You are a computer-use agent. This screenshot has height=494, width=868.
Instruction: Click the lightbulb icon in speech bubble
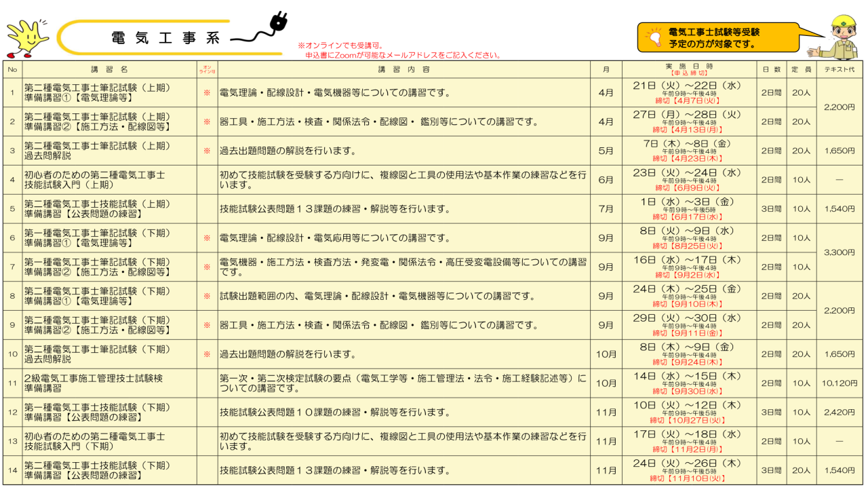(654, 37)
